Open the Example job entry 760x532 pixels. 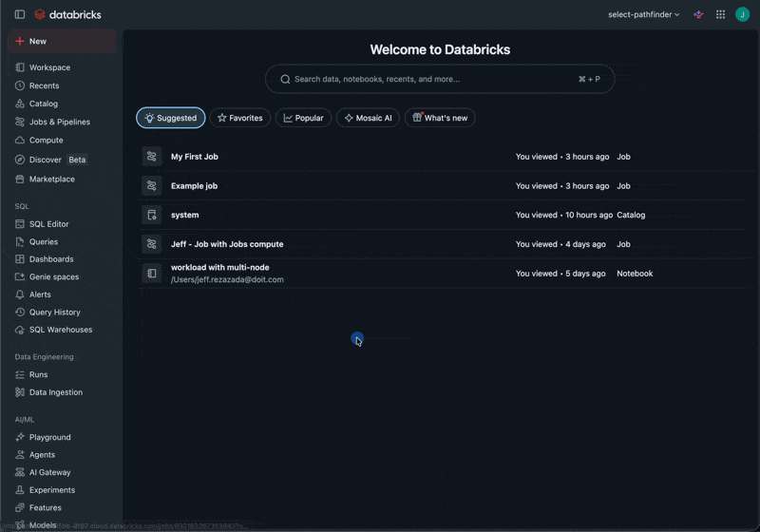point(442,185)
